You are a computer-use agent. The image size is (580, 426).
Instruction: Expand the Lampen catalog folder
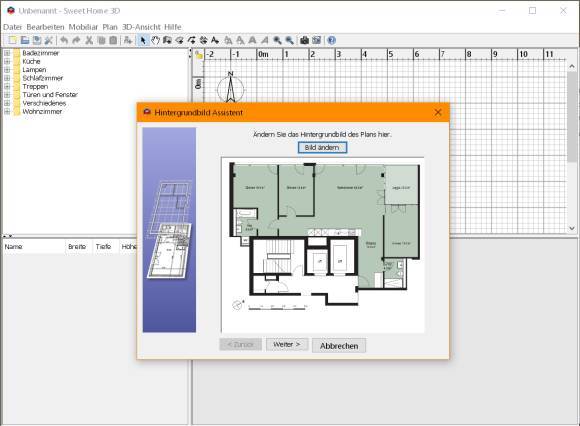click(7, 70)
